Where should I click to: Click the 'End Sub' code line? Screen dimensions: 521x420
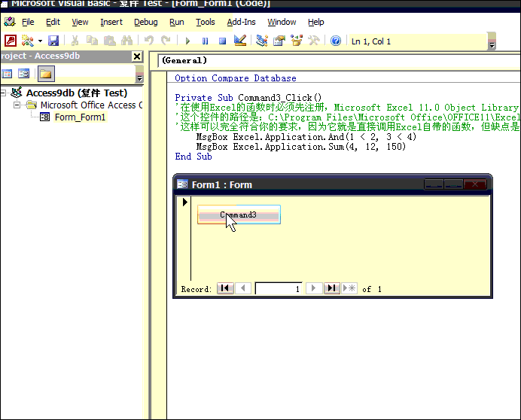(193, 157)
